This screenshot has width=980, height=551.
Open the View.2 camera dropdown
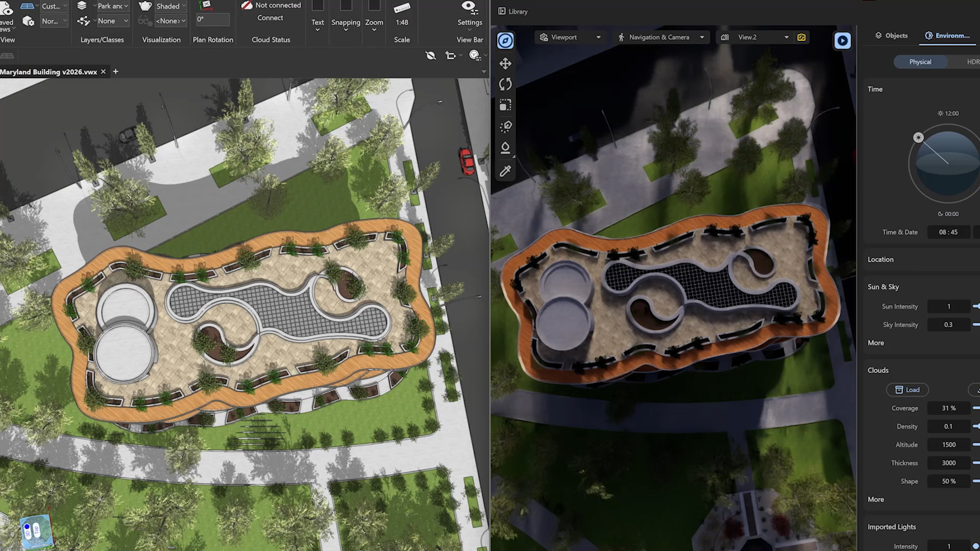755,37
